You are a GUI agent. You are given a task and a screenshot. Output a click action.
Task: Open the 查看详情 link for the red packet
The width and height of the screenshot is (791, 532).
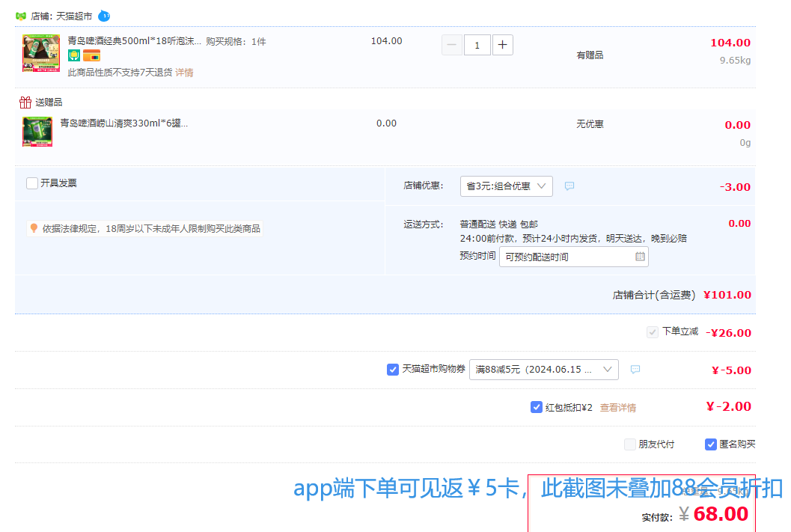coord(617,408)
